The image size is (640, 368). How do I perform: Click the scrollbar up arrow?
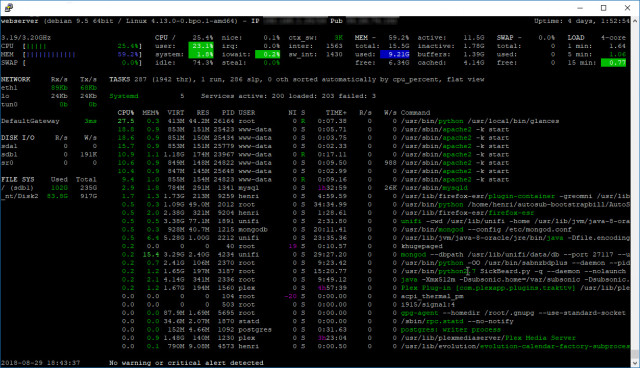pos(635,20)
